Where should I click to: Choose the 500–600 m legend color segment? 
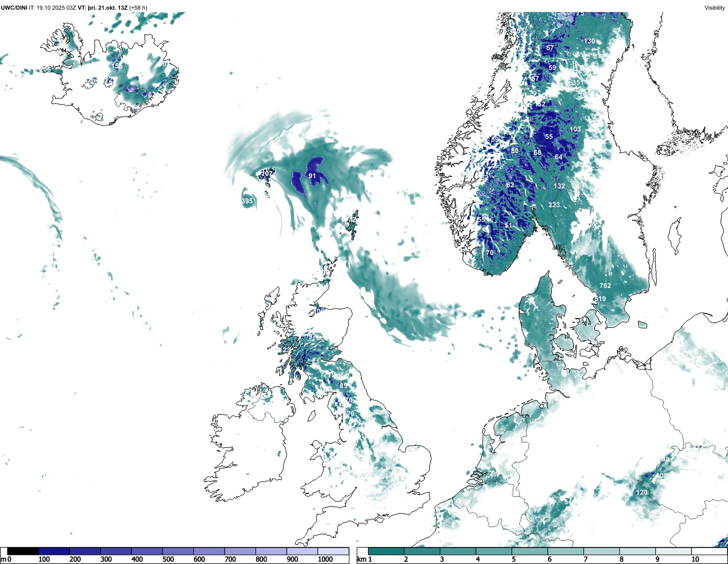point(178,551)
